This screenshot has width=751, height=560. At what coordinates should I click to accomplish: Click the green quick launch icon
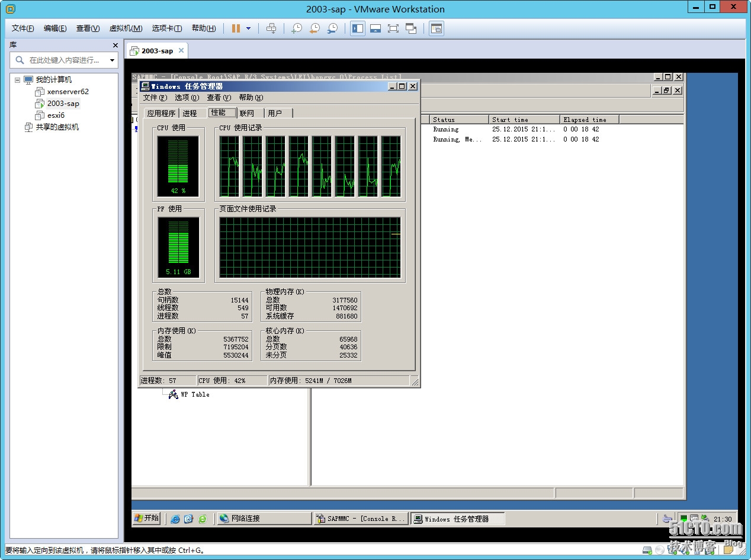(x=203, y=519)
